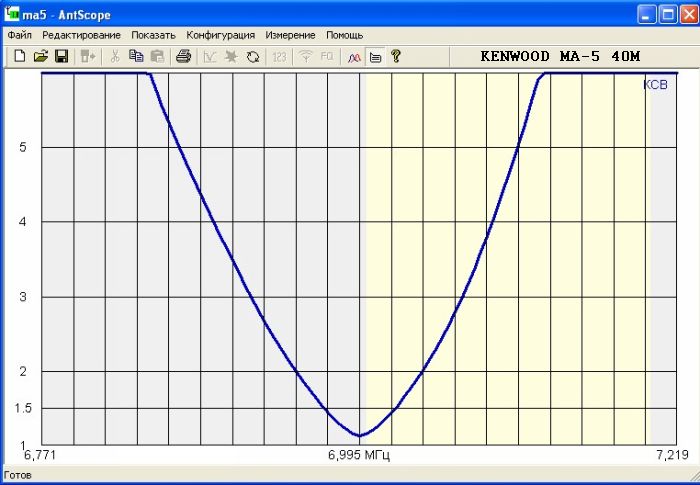Toggle the pressed list view toolbar button
700x485 pixels.
click(x=375, y=57)
